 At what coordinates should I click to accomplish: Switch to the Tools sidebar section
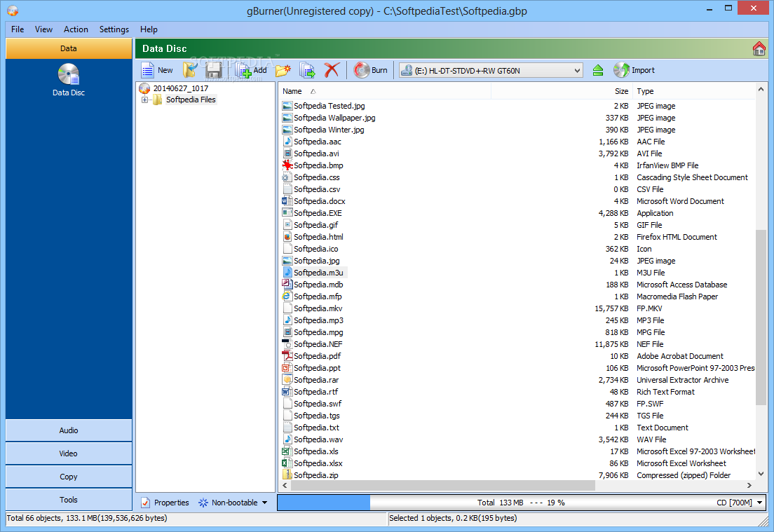(69, 500)
